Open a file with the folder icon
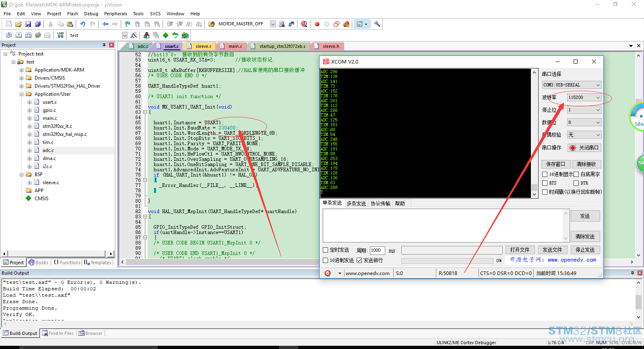This screenshot has width=644, height=349. (19, 24)
